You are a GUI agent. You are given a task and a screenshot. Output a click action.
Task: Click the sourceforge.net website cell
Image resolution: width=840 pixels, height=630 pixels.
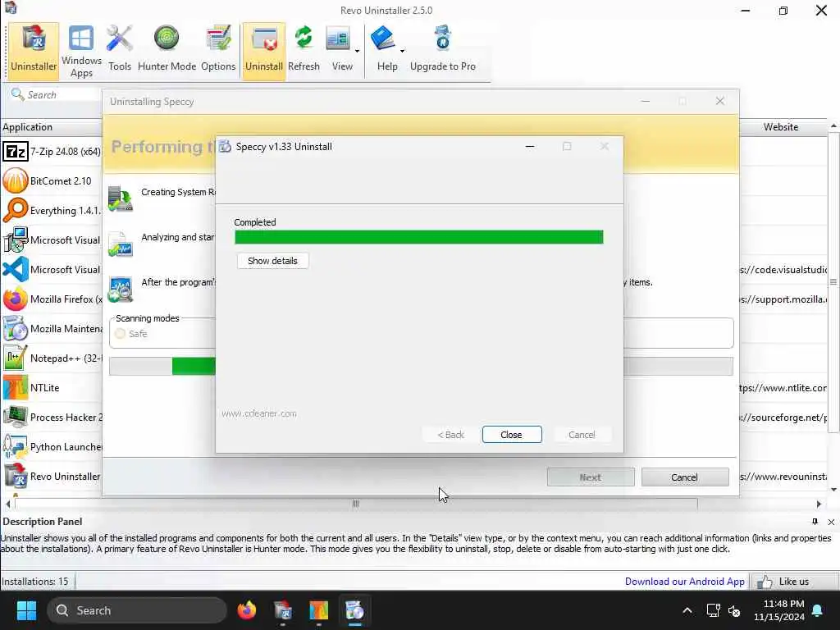(783, 417)
